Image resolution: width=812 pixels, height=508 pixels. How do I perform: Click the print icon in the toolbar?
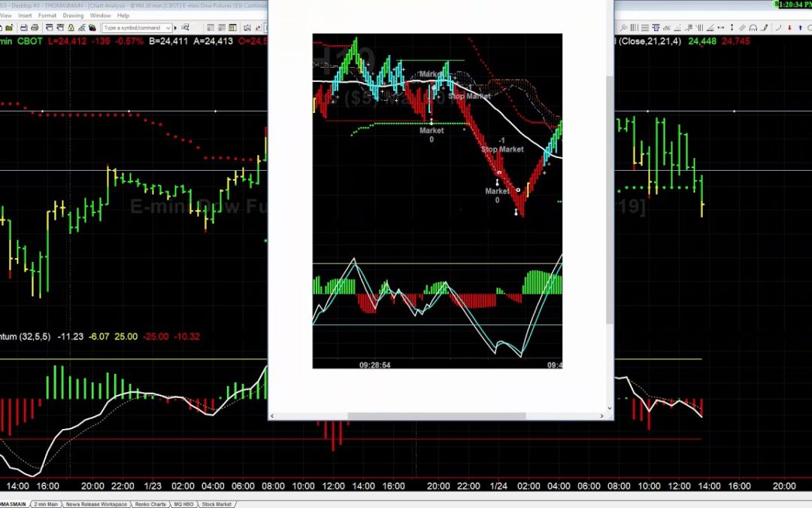35,28
